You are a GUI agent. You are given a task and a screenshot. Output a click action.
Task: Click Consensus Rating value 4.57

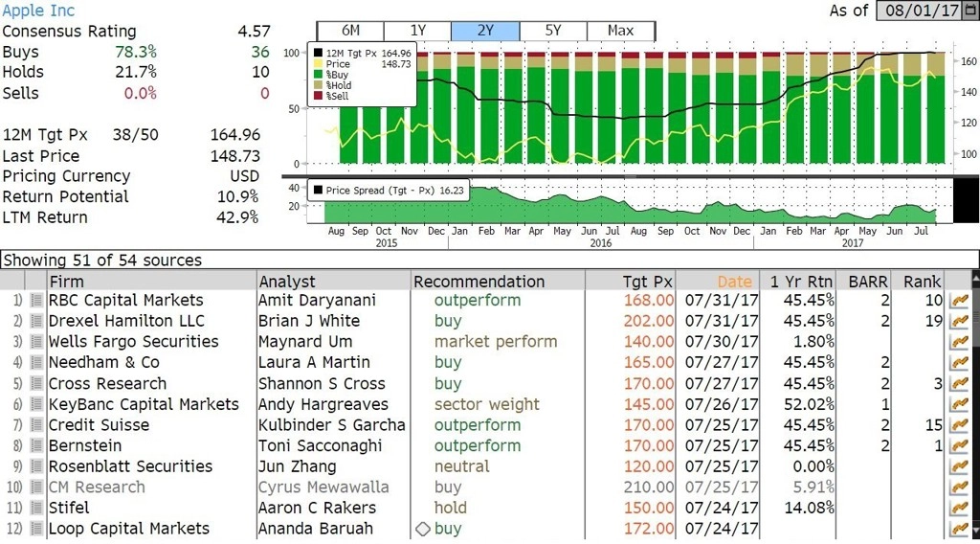[254, 32]
